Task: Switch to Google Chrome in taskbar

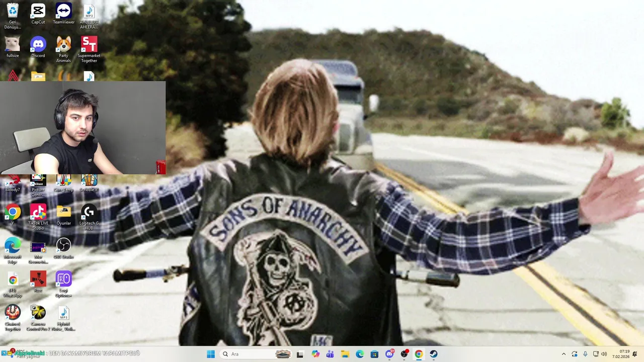Action: click(419, 354)
